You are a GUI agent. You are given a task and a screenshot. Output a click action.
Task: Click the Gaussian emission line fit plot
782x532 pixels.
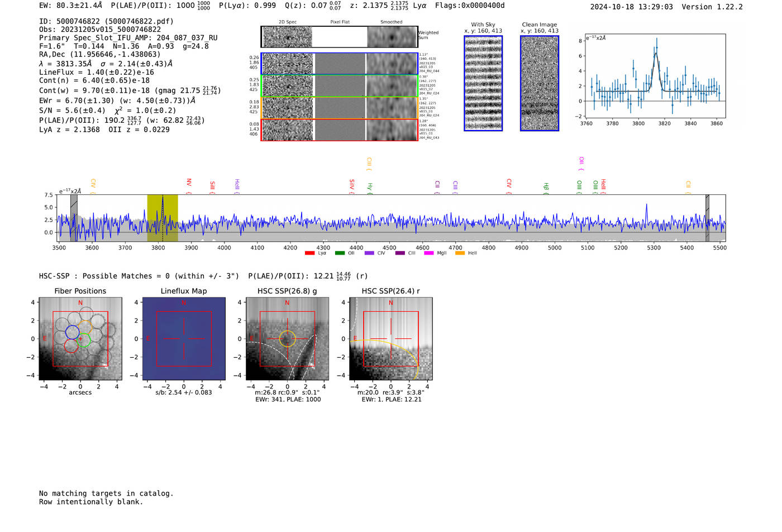click(656, 76)
